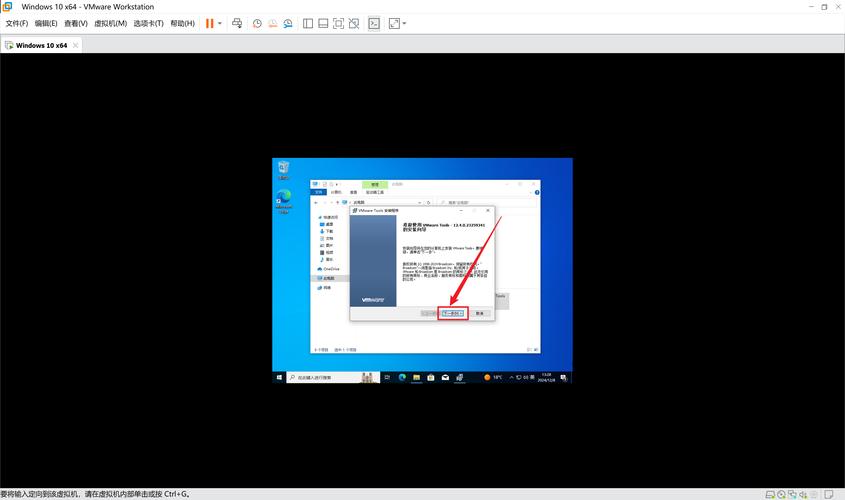This screenshot has width=845, height=500.
Task: Click the Send Ctrl+Alt+Del toolbar icon
Action: (237, 23)
